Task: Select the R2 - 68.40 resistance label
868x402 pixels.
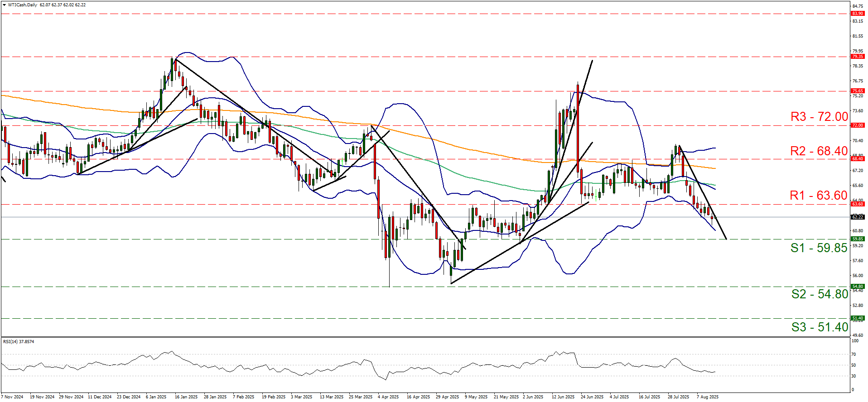Action: pyautogui.click(x=819, y=151)
